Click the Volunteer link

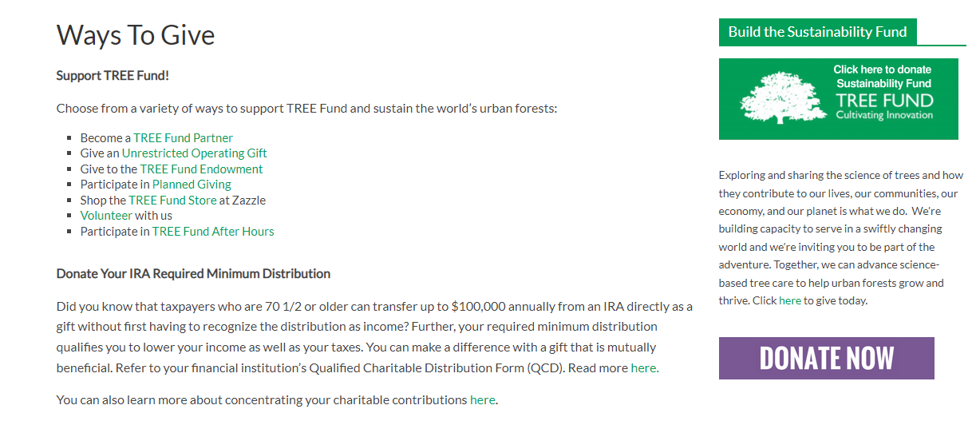pyautogui.click(x=106, y=216)
